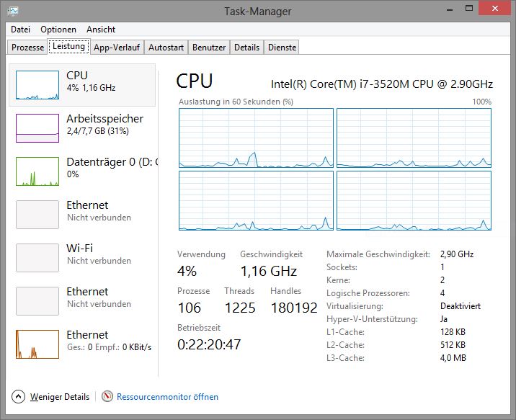Open the Ansicht menu

pos(101,30)
